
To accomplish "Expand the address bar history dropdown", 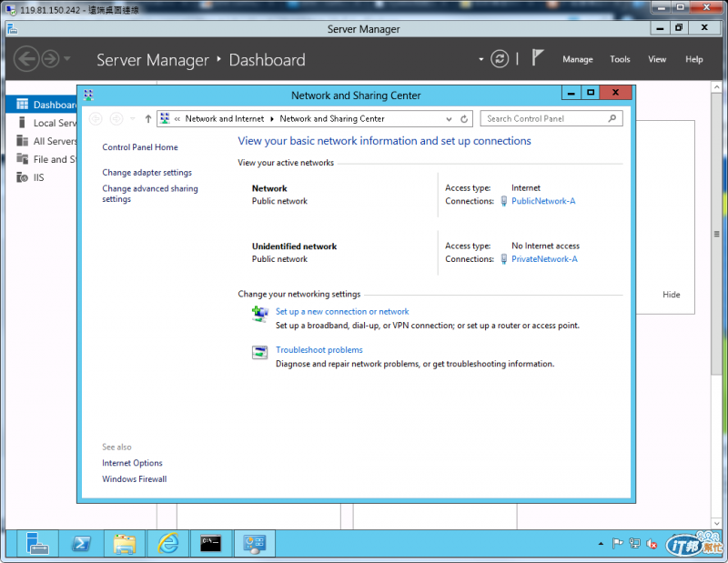I will [449, 119].
